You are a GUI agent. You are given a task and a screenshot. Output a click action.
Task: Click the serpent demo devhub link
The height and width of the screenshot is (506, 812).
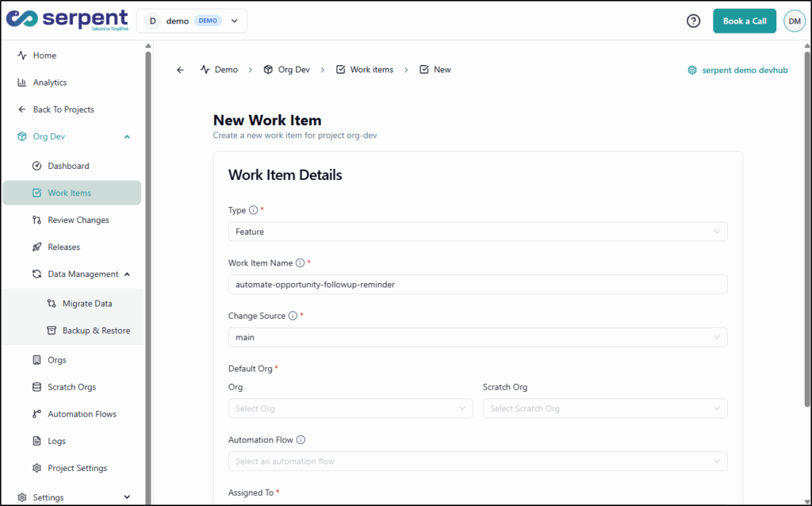pyautogui.click(x=737, y=70)
